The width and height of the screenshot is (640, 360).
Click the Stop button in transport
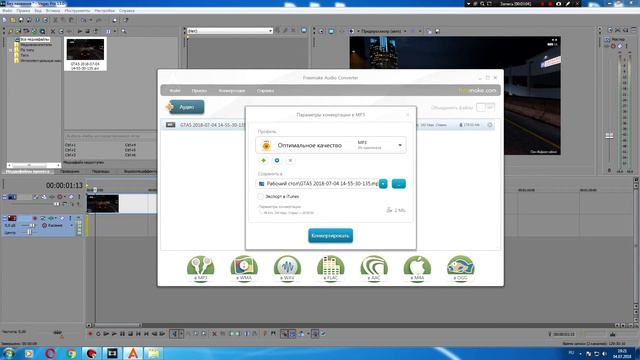pos(130,334)
